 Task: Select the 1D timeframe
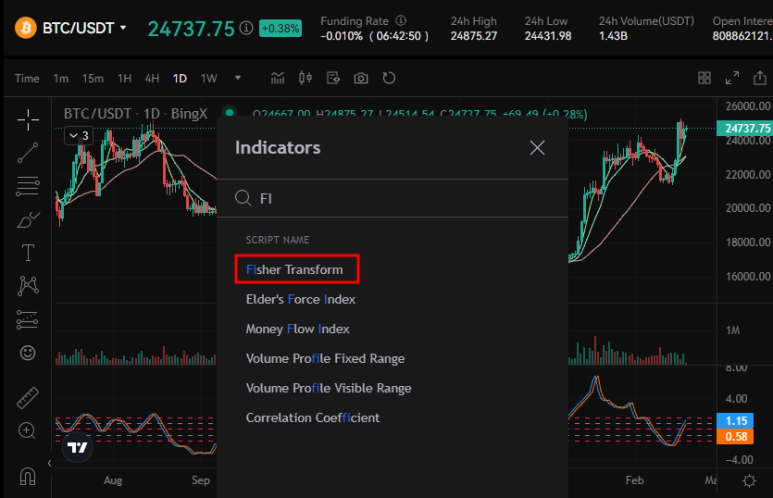179,78
